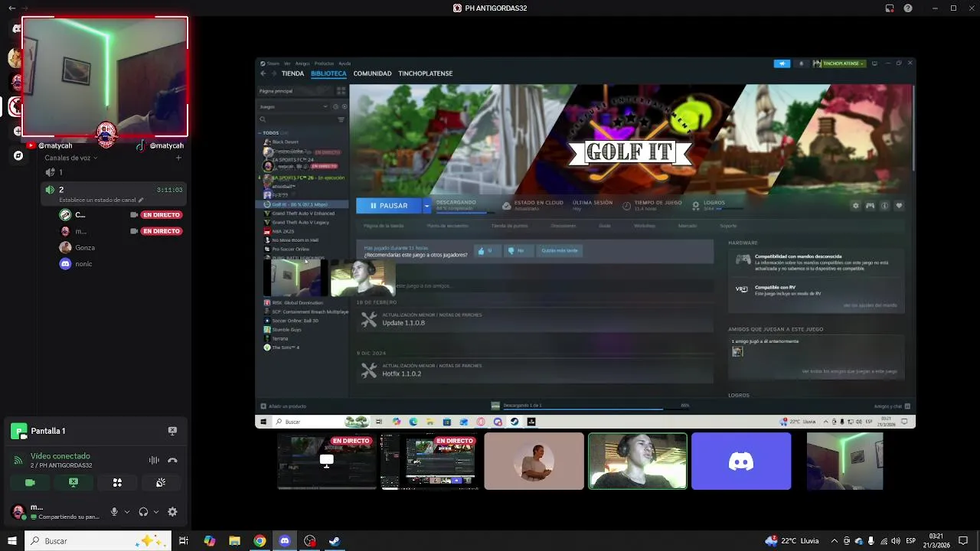Click Ver los ajustes del mando link
This screenshot has width=980, height=551.
point(870,305)
